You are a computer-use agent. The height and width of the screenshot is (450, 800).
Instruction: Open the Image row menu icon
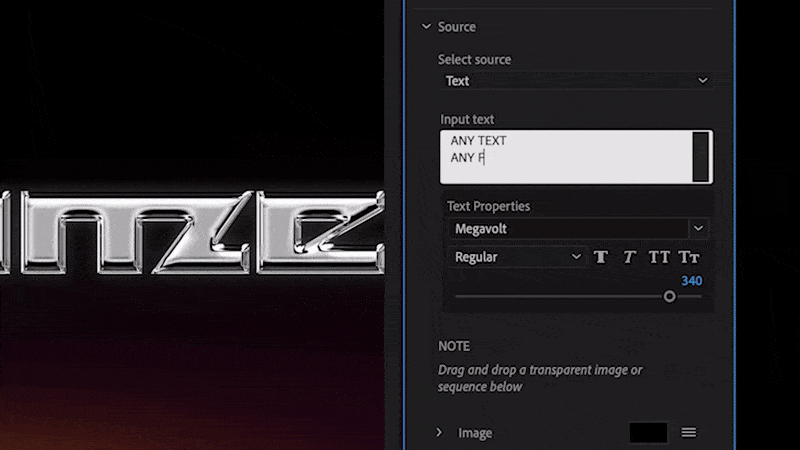689,432
